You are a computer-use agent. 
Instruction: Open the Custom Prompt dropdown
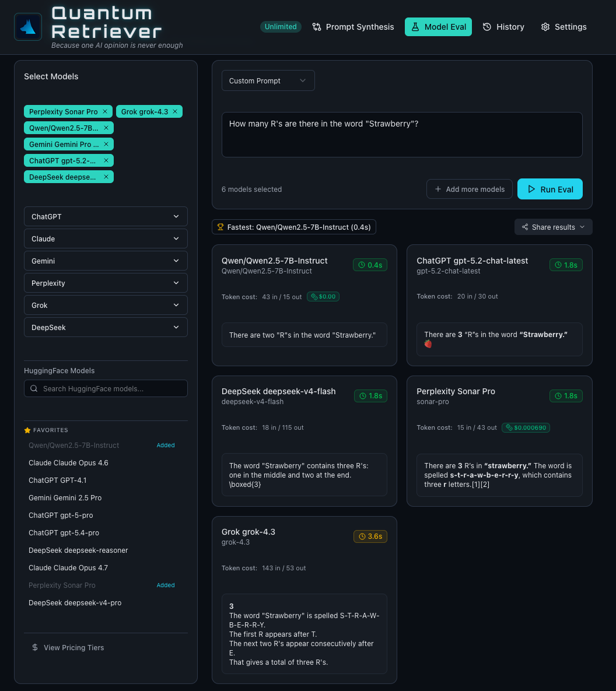(x=268, y=80)
